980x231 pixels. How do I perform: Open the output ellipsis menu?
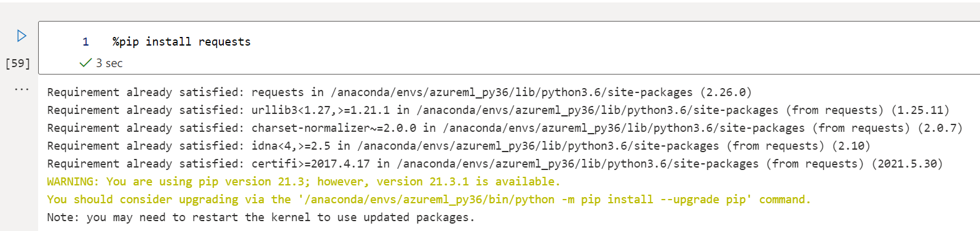point(22,90)
